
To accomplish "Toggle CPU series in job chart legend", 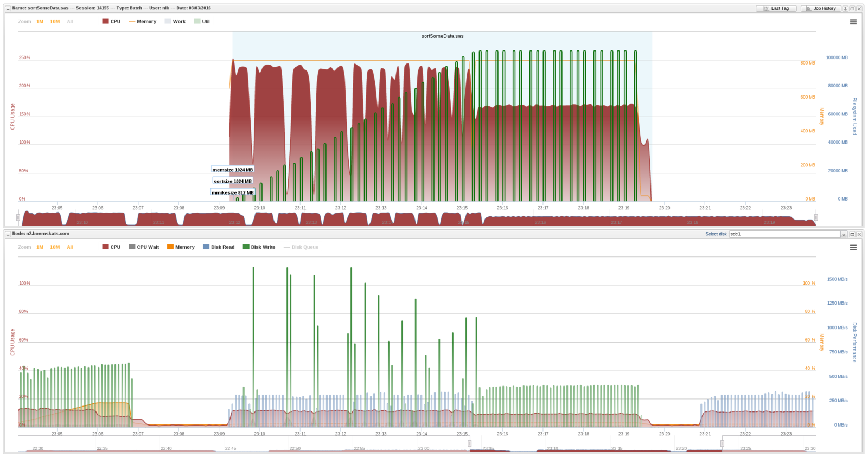I will click(111, 22).
